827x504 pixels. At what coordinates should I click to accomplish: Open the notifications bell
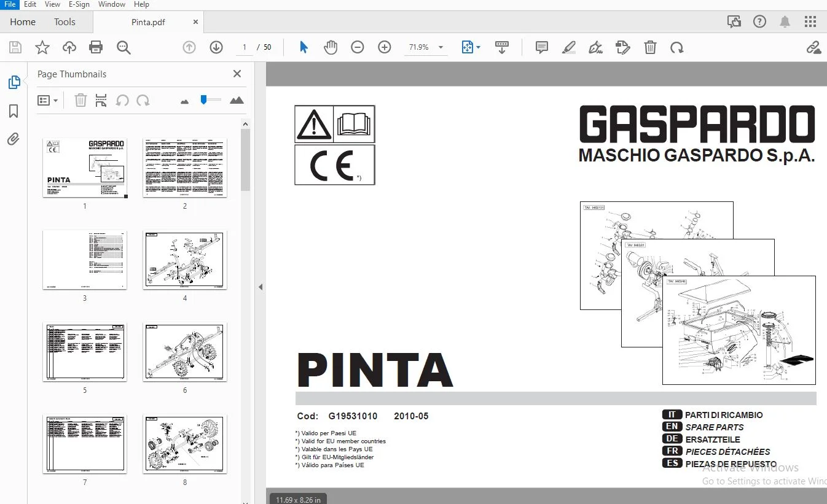[785, 22]
